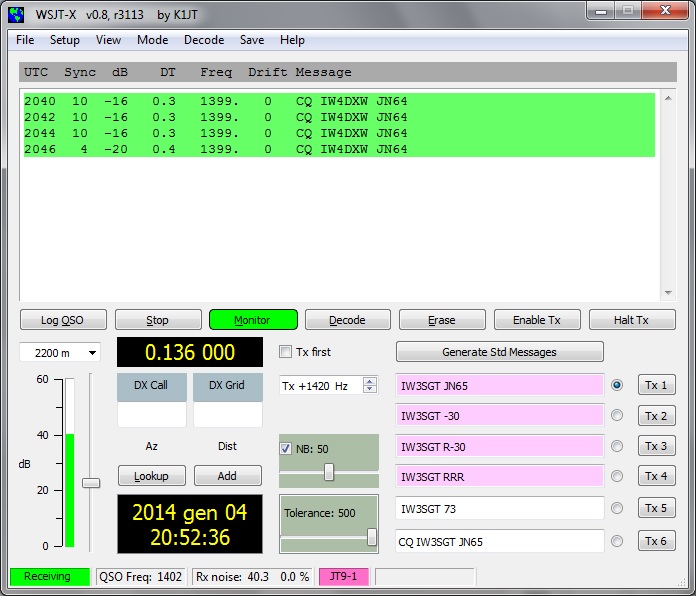This screenshot has height=596, width=696.
Task: Open the Help menu
Action: [292, 40]
